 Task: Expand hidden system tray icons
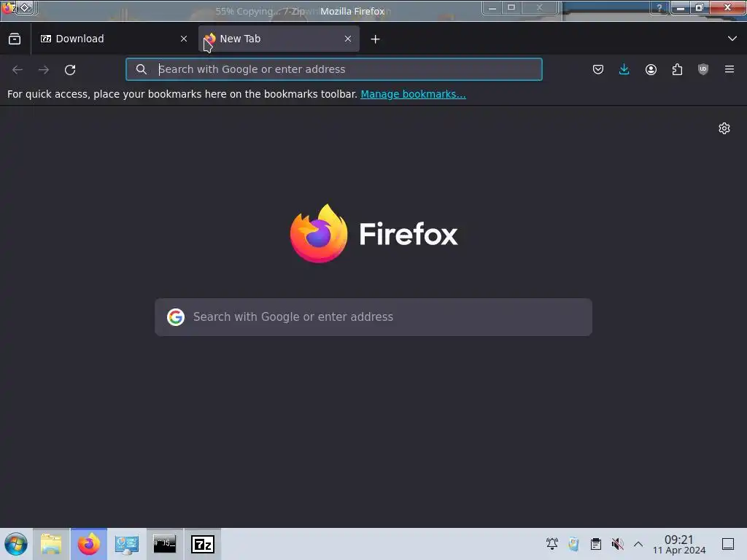coord(638,544)
